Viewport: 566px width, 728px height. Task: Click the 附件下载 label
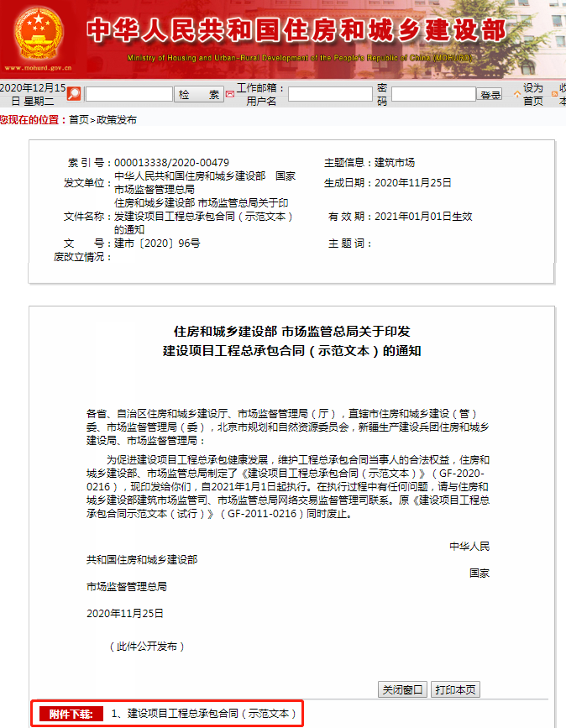coord(71,714)
